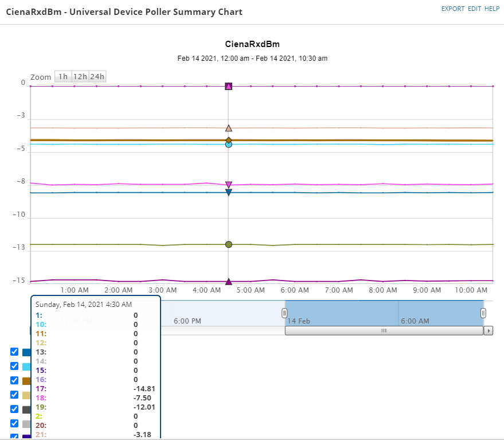Image resolution: width=504 pixels, height=440 pixels.
Task: Toggle the dark gray series checkbox
Action: pos(14,409)
